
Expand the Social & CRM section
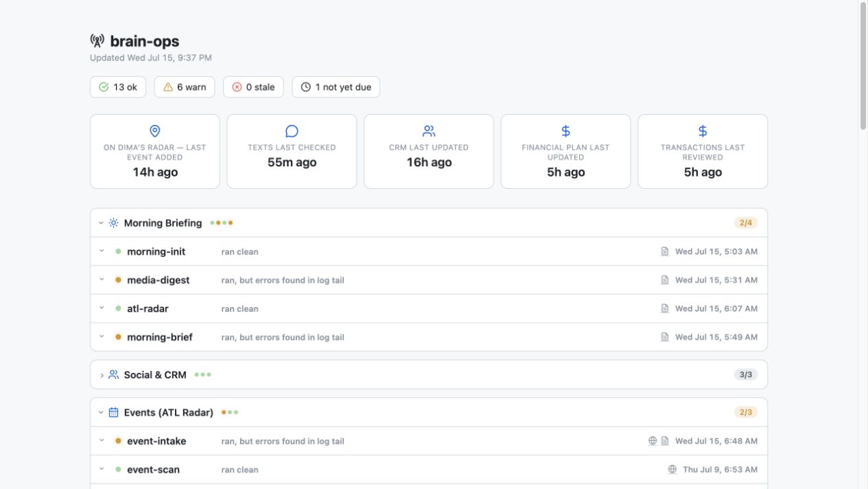tap(102, 375)
